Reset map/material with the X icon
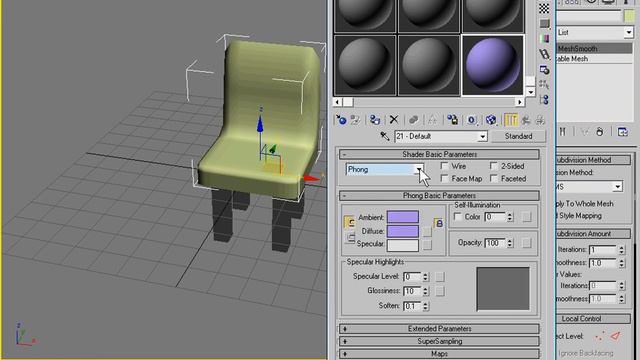This screenshot has width=640, height=360. pos(394,120)
